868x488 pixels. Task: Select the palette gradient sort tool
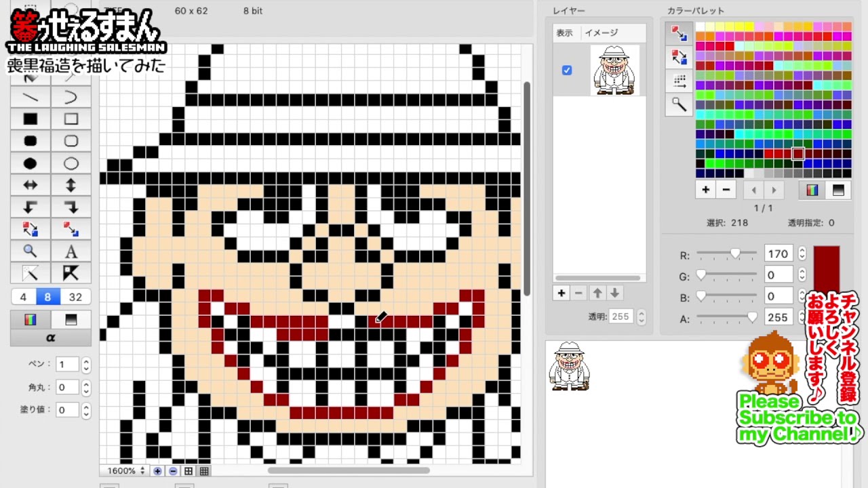pyautogui.click(x=679, y=81)
